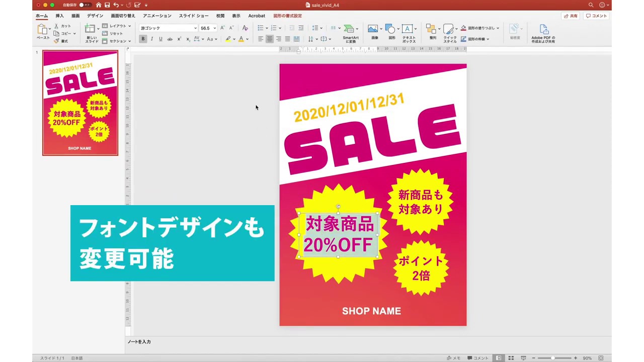
Task: Toggle Bold formatting button
Action: (x=143, y=39)
